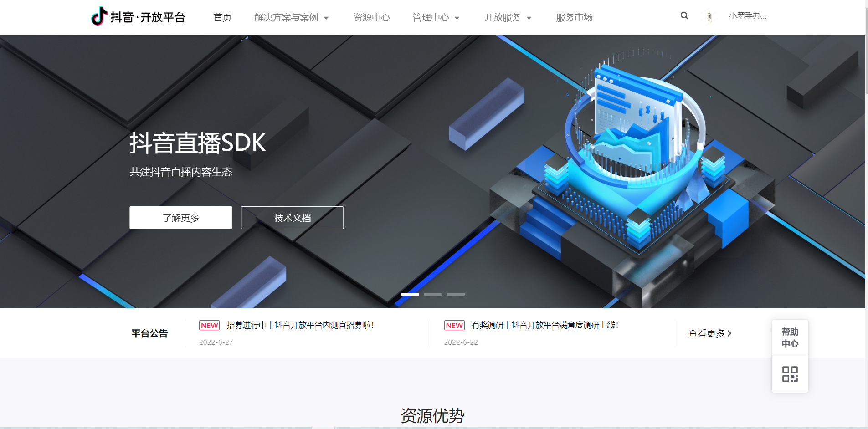868x429 pixels.
Task: Click the 查看更多 arrow chevron
Action: click(x=729, y=333)
